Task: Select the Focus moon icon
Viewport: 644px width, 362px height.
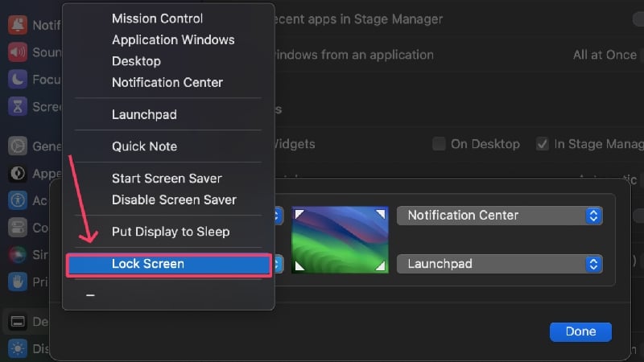Action: (18, 79)
